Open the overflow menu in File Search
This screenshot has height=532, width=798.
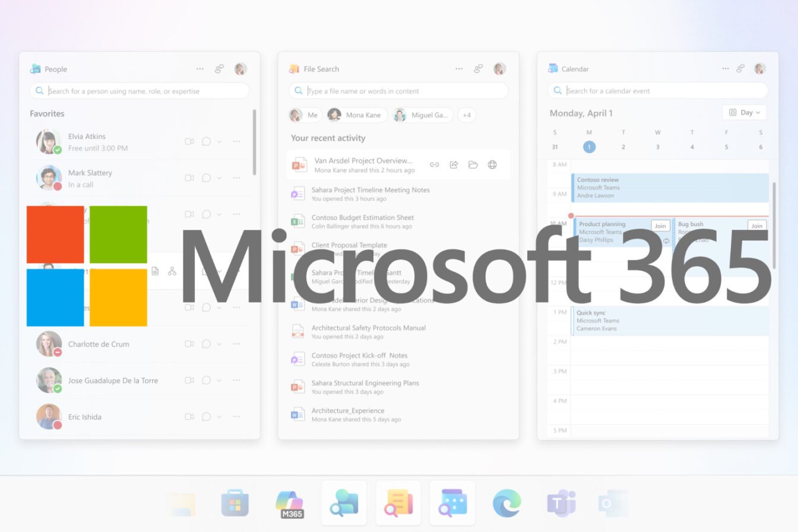pos(459,69)
